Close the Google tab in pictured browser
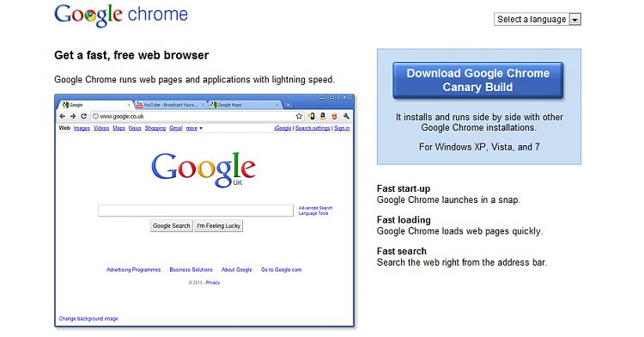The height and width of the screenshot is (337, 644). (129, 105)
